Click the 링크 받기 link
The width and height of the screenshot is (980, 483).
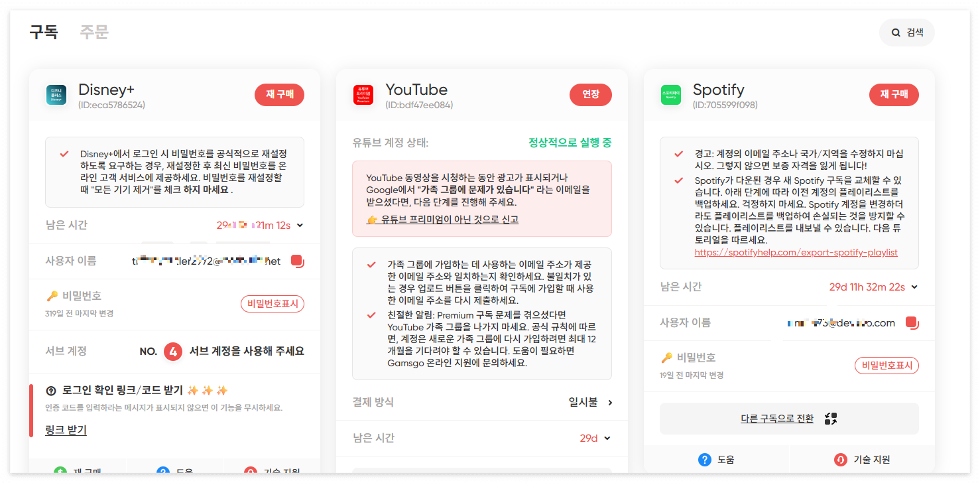(x=66, y=430)
